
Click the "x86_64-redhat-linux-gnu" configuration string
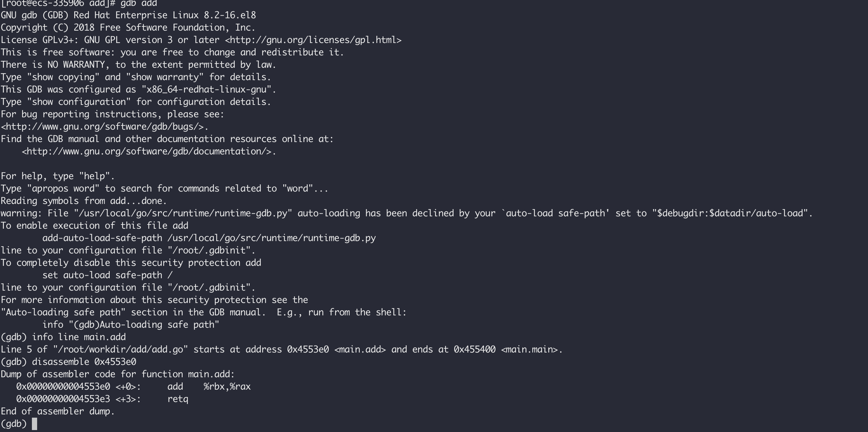coord(206,90)
